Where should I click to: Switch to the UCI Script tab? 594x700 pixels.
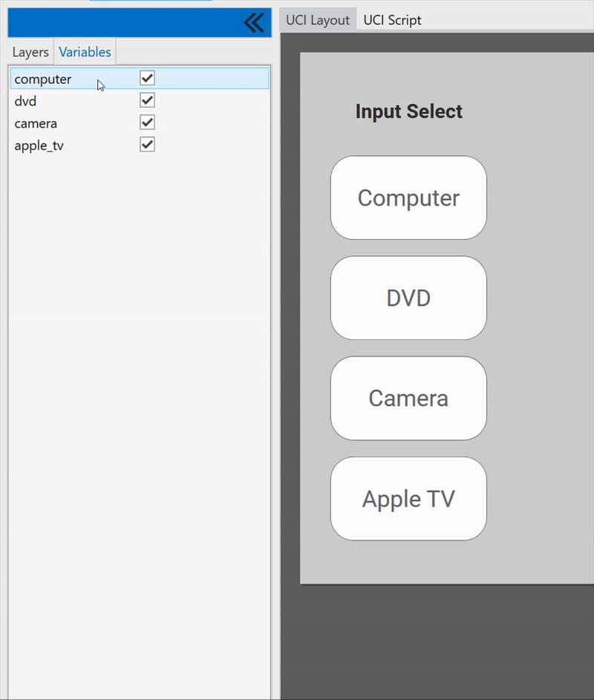click(x=392, y=20)
